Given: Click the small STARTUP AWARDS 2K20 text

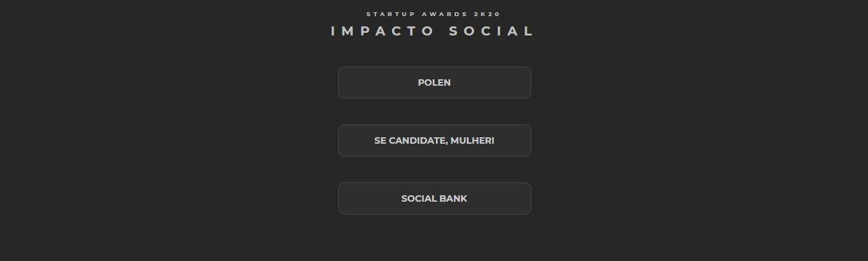Looking at the screenshot, I should tap(433, 14).
